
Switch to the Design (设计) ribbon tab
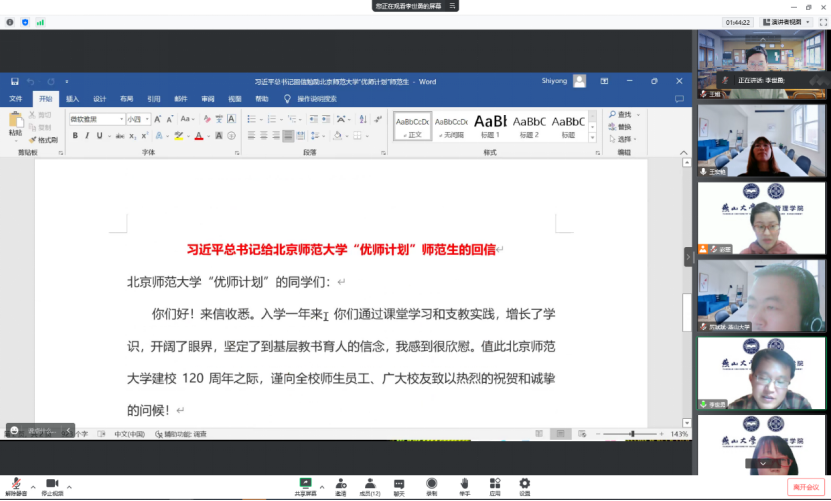point(100,99)
